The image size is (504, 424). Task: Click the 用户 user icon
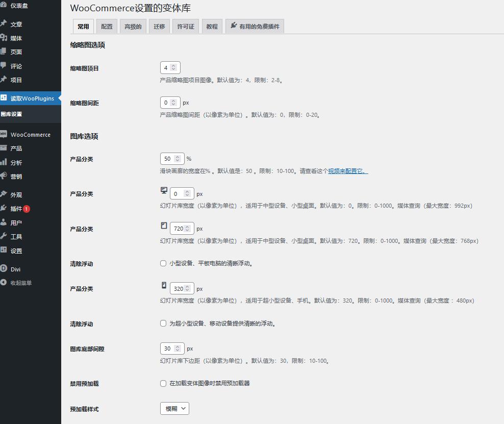[x=3, y=222]
